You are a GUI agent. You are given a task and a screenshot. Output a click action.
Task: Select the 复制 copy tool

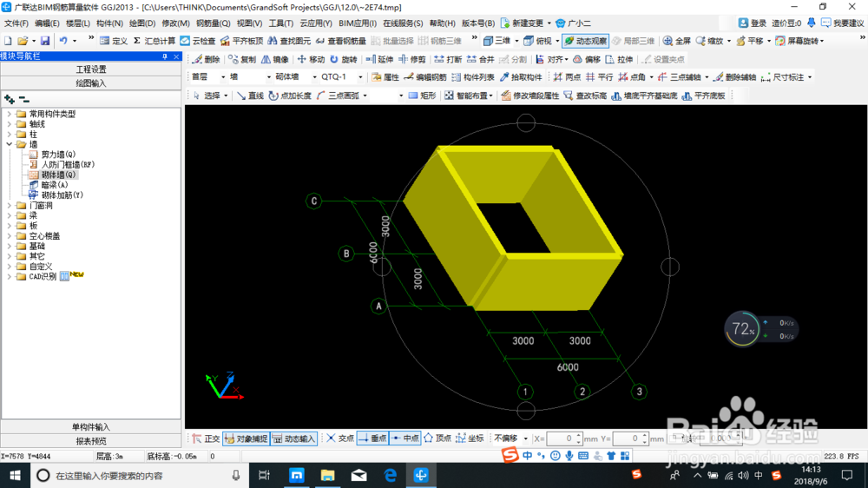click(242, 59)
